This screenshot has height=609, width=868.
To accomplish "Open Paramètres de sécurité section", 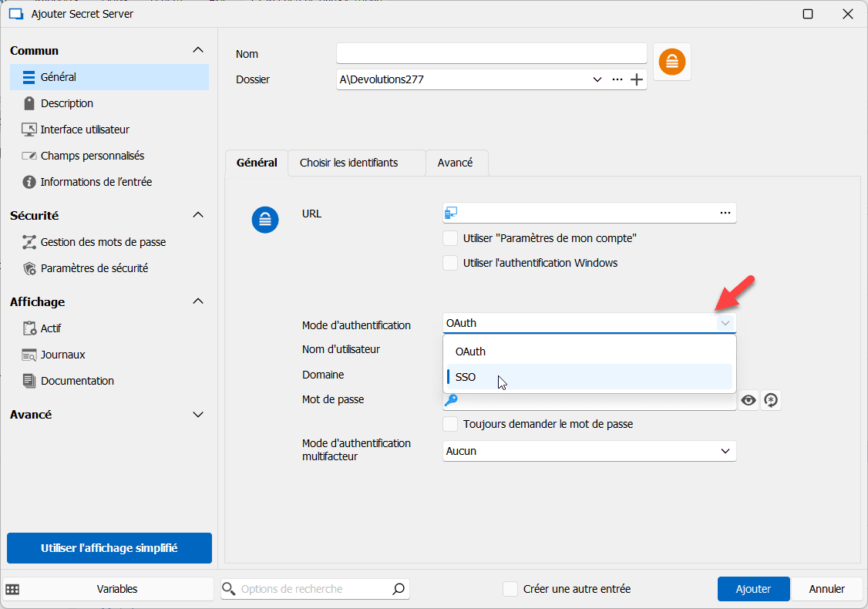I will click(x=94, y=268).
